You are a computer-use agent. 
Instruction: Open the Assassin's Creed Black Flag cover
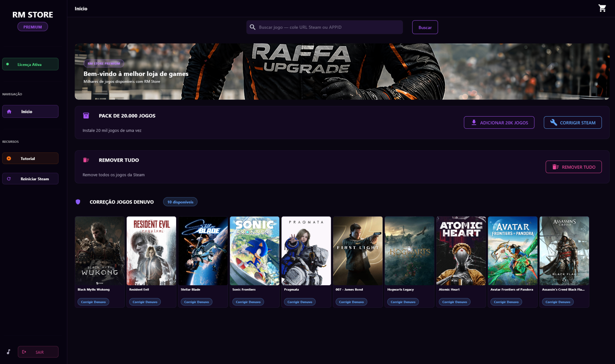click(x=564, y=251)
